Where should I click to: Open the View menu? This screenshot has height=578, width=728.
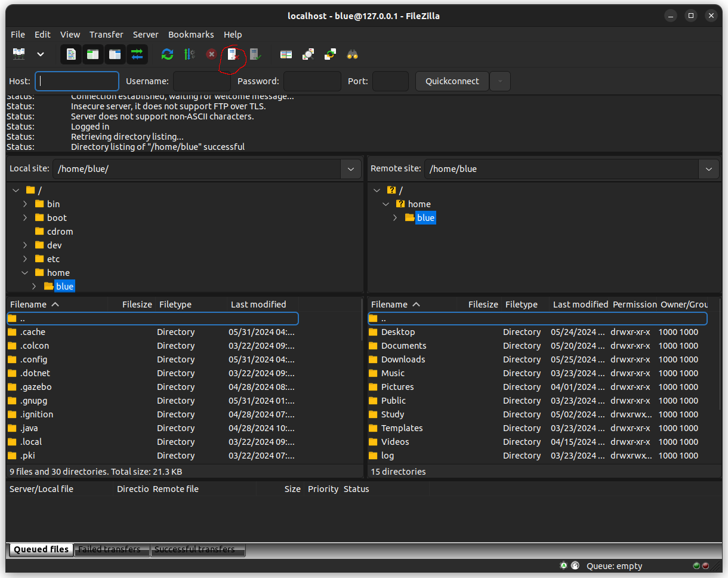70,35
